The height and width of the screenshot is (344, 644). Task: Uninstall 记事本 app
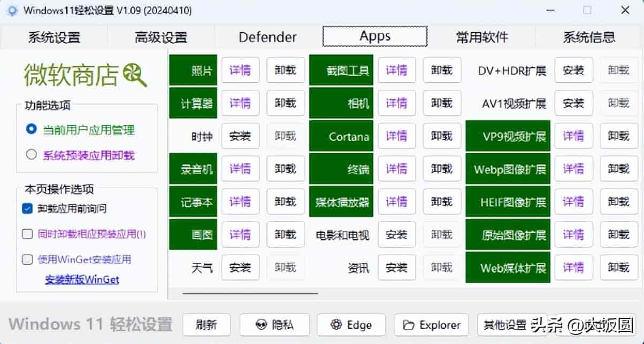(286, 201)
